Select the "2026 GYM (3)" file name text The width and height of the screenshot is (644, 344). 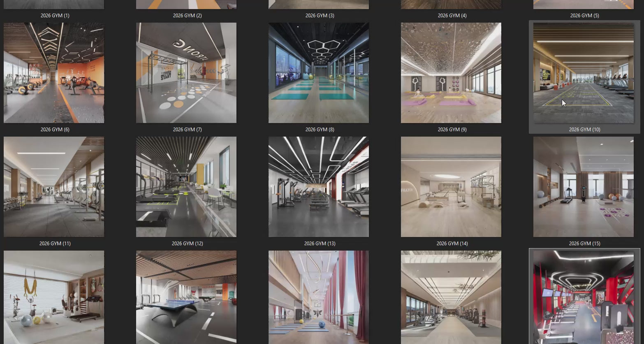click(320, 16)
